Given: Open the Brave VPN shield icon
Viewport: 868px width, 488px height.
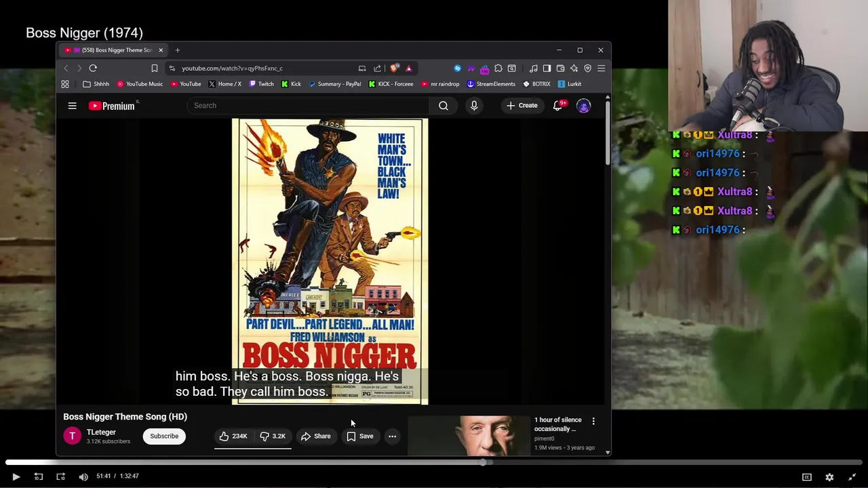Looking at the screenshot, I should click(x=588, y=68).
